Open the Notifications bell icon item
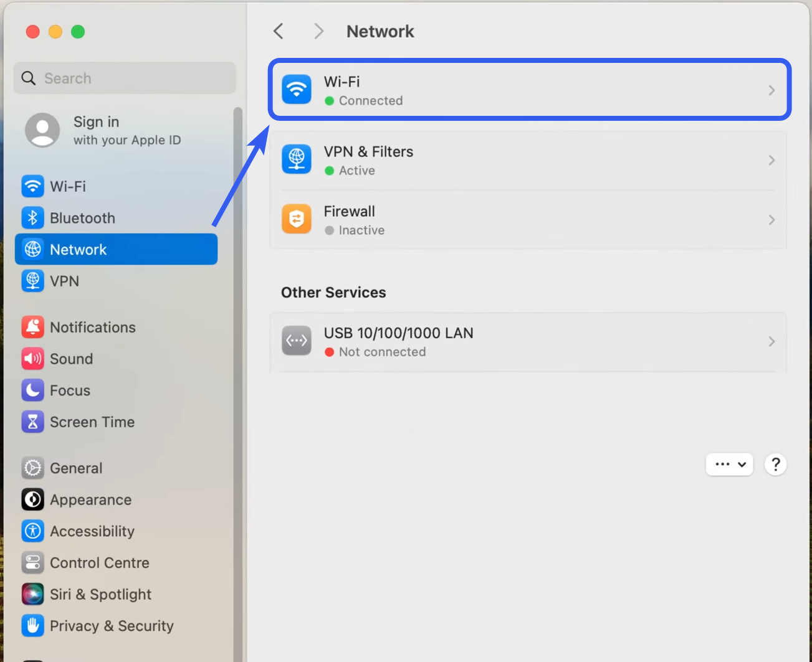The image size is (812, 662). 33,327
